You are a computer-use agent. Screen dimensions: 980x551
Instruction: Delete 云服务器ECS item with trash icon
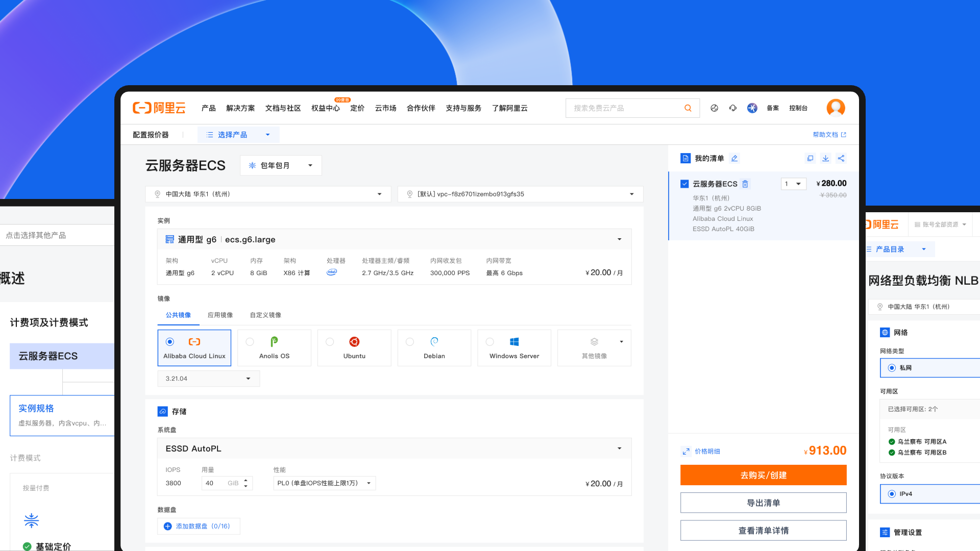pyautogui.click(x=745, y=184)
